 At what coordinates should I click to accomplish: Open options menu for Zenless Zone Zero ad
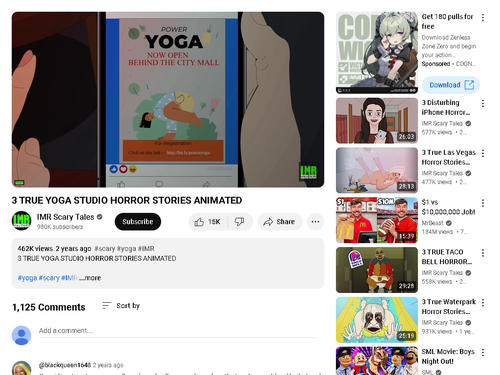(483, 18)
